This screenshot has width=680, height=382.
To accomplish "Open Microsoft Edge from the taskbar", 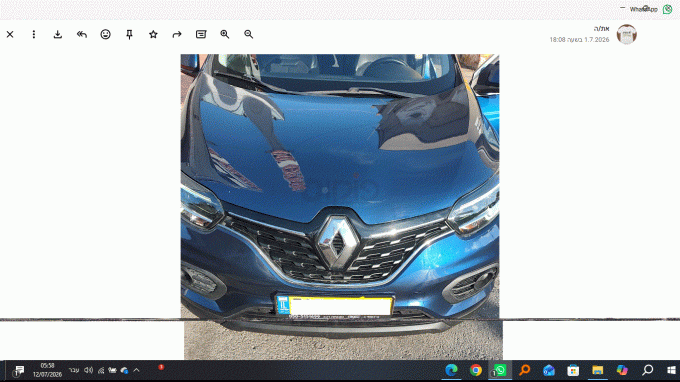I will click(x=451, y=370).
